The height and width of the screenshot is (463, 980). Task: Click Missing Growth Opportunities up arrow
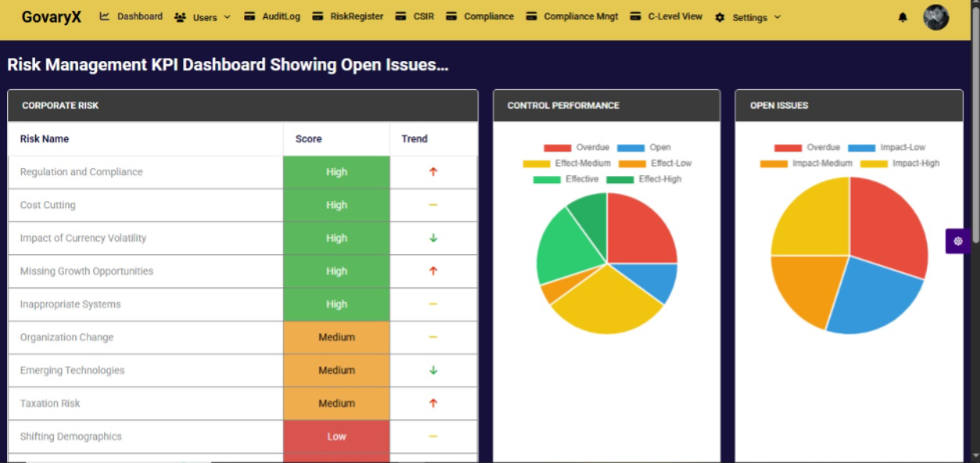(x=433, y=271)
